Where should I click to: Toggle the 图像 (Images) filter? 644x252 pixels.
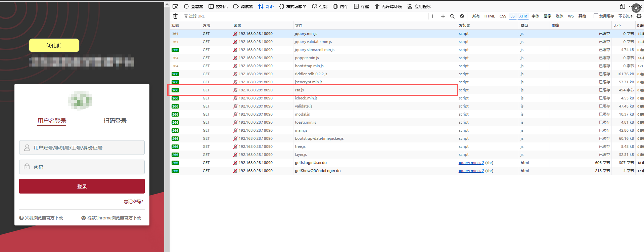[x=547, y=16]
